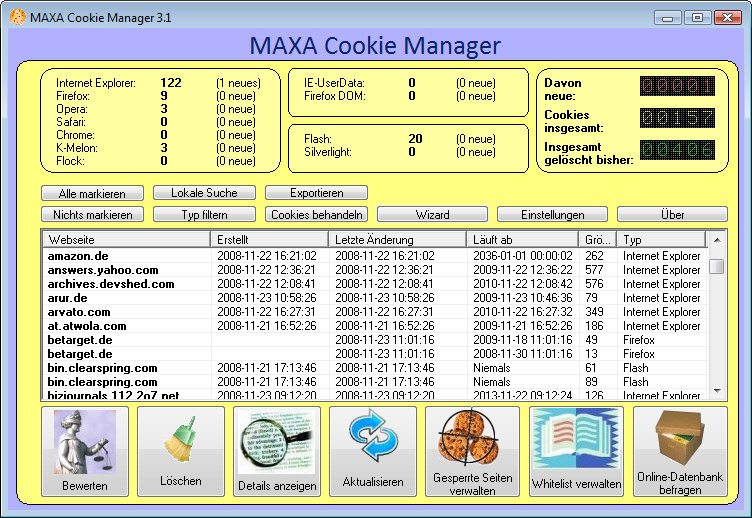
Task: Select betarget.de row with size 13
Action: (375, 353)
